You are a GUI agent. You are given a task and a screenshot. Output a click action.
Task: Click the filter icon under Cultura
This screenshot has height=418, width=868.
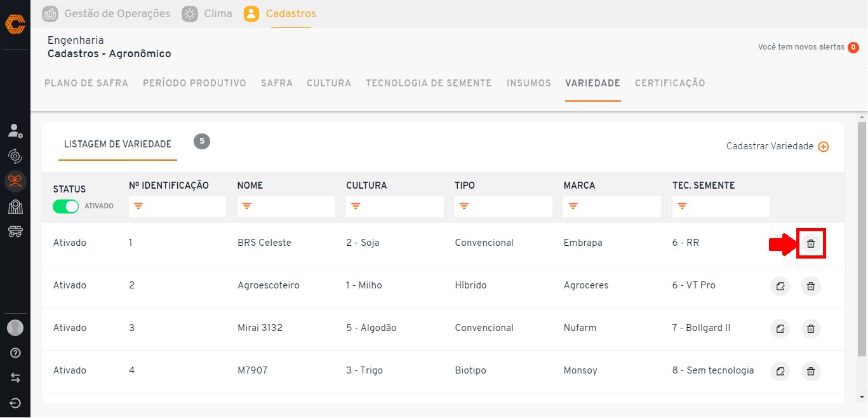[x=356, y=206]
